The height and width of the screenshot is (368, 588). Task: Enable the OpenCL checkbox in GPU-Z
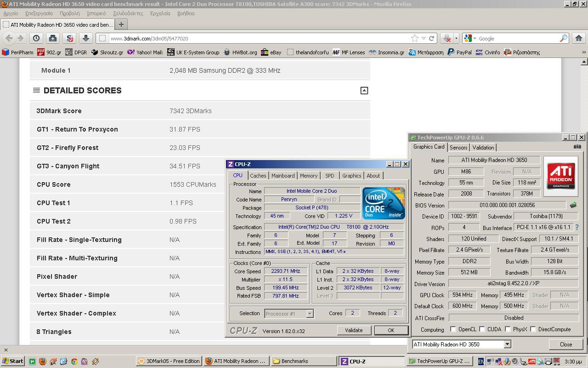tap(453, 329)
